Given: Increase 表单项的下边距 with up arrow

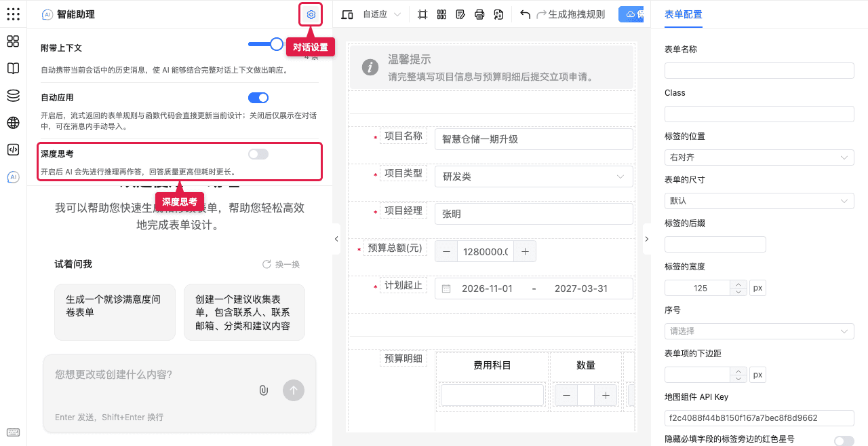Looking at the screenshot, I should pyautogui.click(x=738, y=371).
